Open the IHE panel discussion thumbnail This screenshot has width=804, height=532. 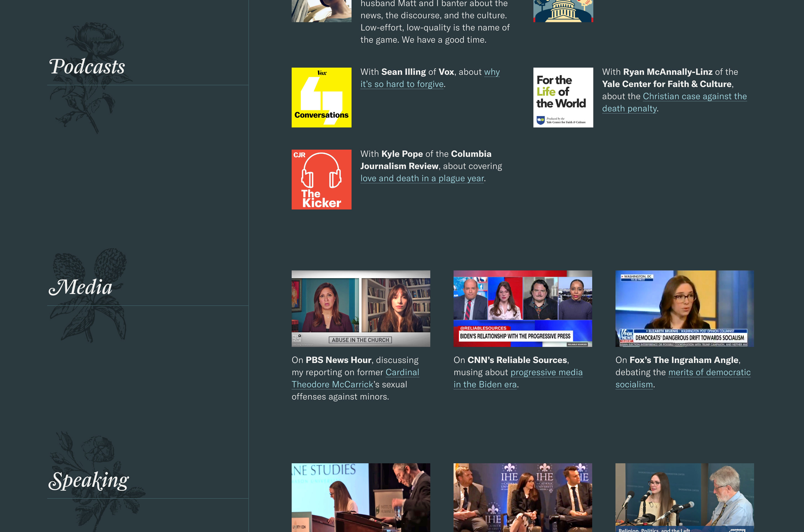[x=523, y=497]
